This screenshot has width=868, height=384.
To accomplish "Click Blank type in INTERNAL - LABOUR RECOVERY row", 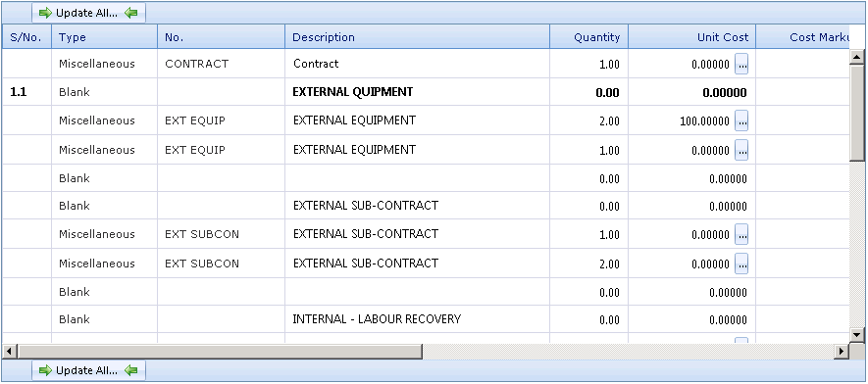I will point(75,319).
